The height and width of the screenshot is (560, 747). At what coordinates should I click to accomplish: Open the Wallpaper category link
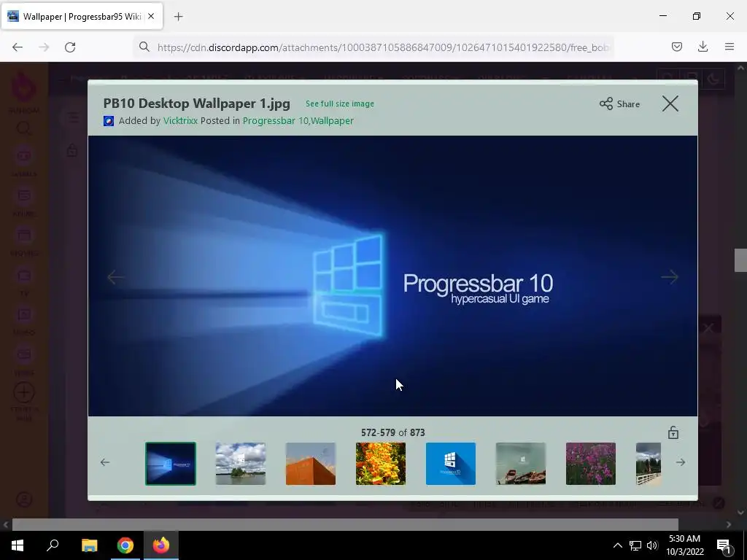tap(332, 121)
